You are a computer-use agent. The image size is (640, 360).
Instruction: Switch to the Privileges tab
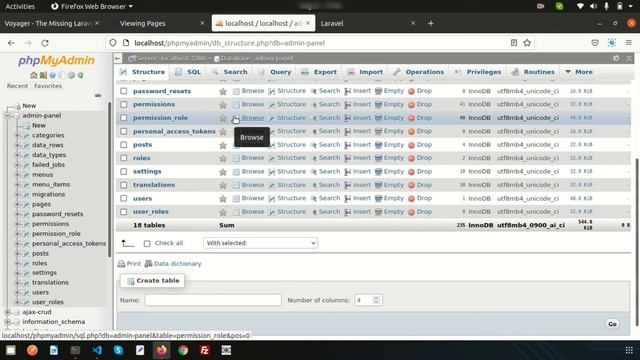(478, 72)
